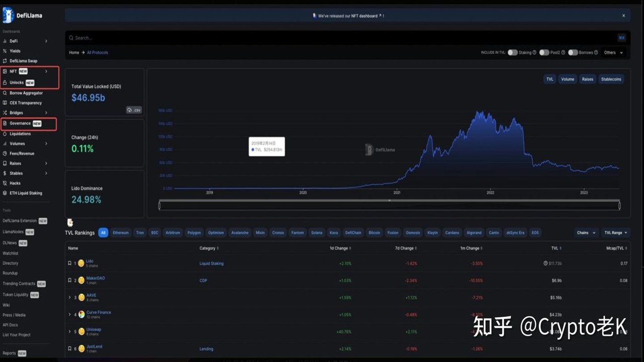Expand the Uniswap row chains

click(x=70, y=331)
